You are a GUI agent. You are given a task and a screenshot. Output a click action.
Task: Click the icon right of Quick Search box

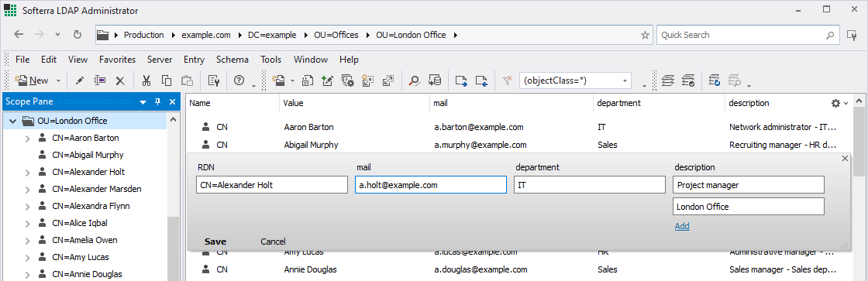(x=852, y=35)
